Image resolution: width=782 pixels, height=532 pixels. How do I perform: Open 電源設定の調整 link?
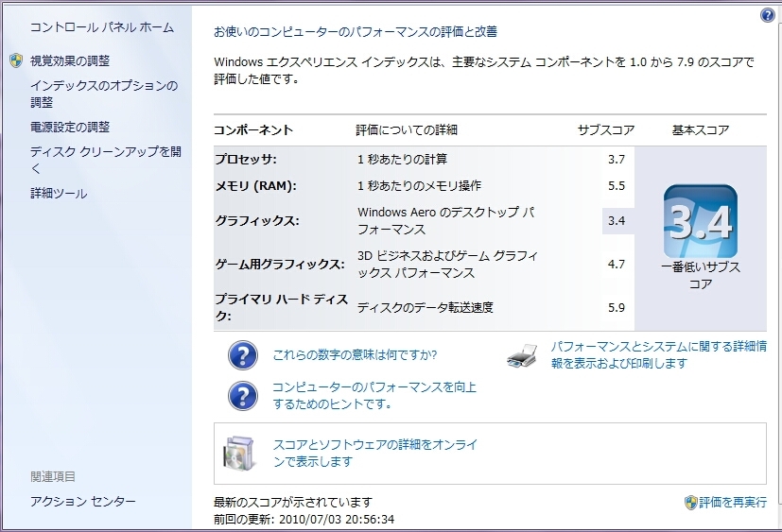[x=70, y=128]
